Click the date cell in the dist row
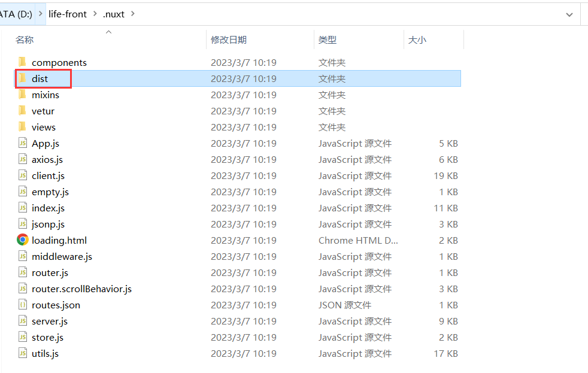This screenshot has width=588, height=373. pyautogui.click(x=243, y=78)
